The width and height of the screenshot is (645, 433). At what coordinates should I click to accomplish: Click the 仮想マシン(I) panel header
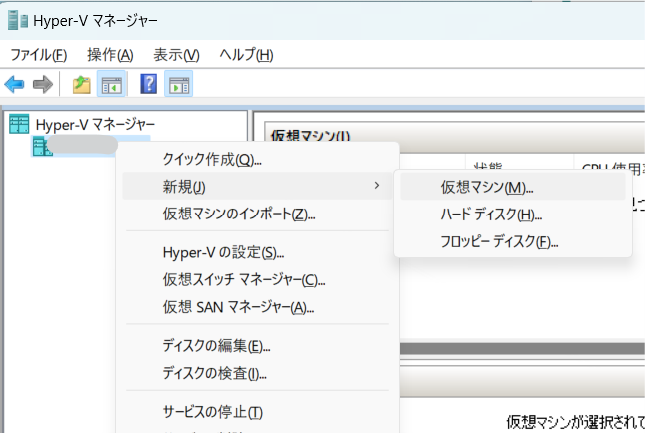coord(455,136)
